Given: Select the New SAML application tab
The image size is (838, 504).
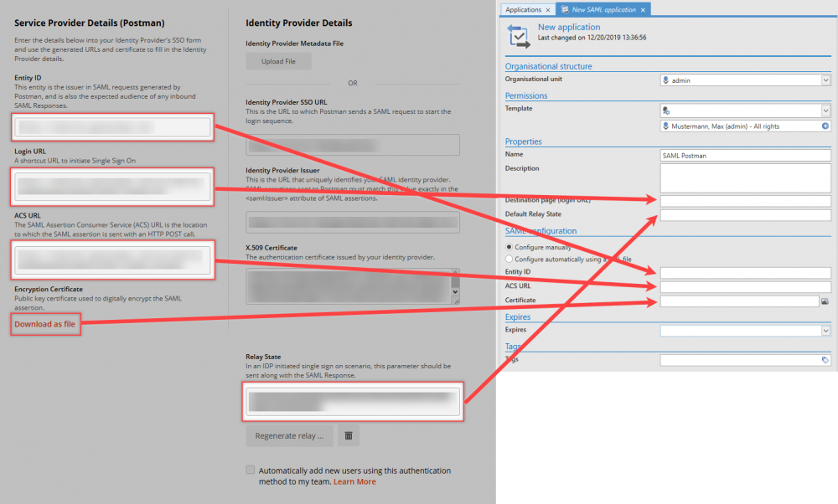Looking at the screenshot, I should click(603, 9).
